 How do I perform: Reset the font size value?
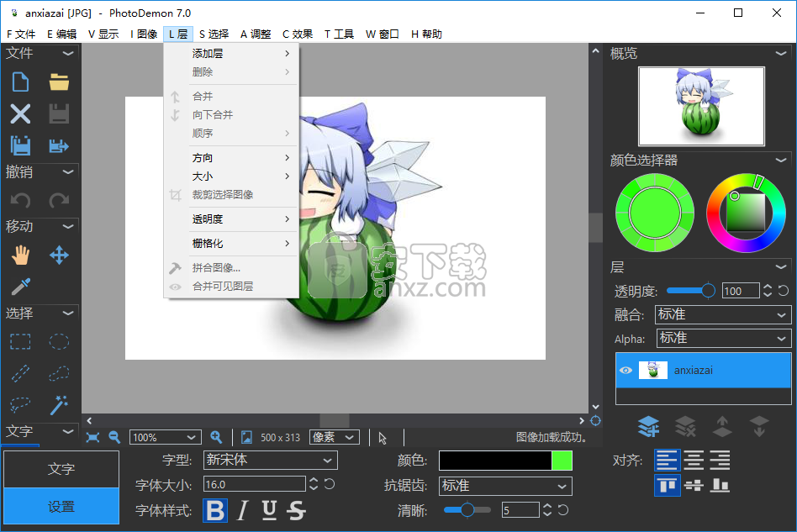330,484
